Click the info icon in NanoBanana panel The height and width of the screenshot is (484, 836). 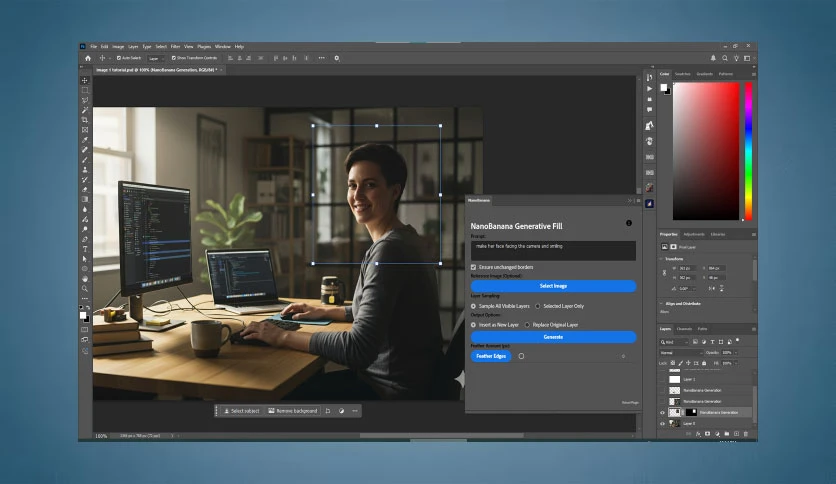pos(629,223)
